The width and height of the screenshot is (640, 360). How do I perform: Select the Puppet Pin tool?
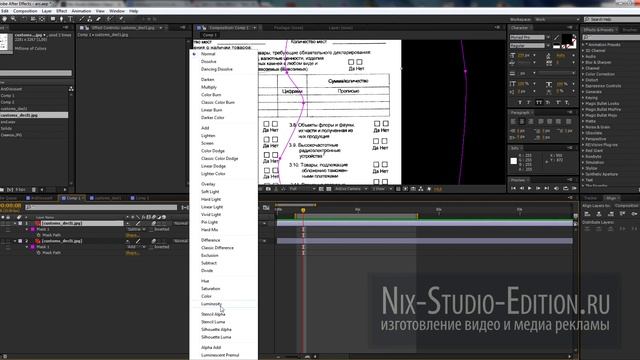pyautogui.click(x=122, y=19)
